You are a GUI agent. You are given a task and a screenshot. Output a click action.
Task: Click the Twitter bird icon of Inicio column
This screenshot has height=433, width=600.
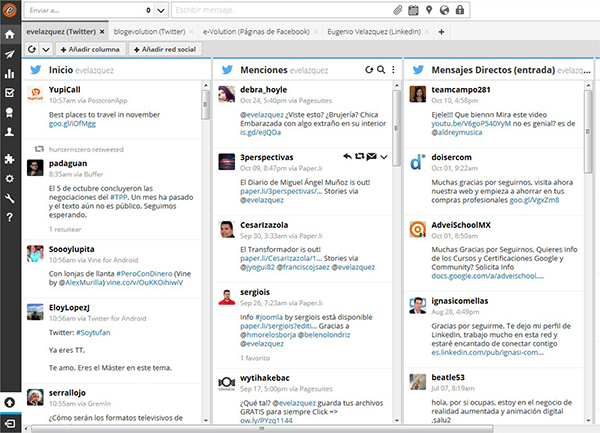36,70
